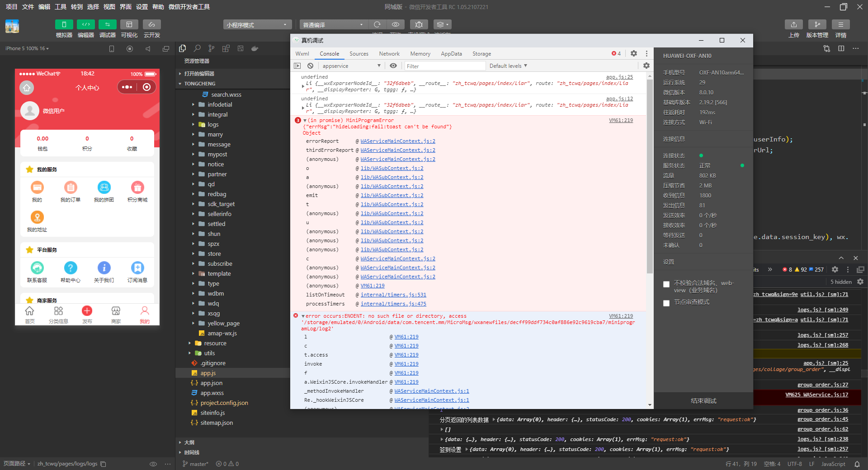Open the layers stack dropdown in toolbar
Screen dimensions: 868x470
point(442,24)
